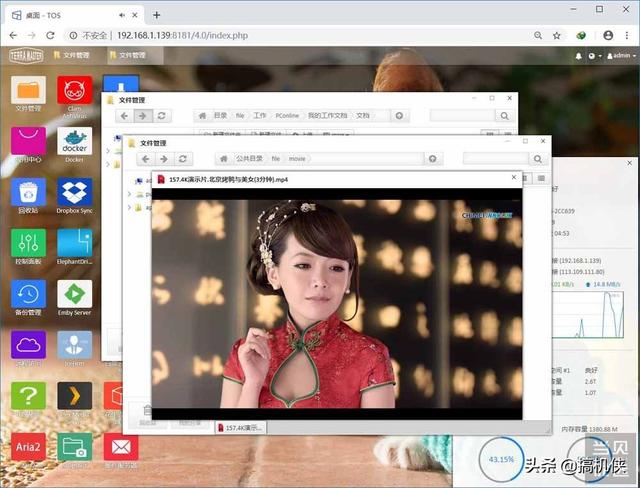640x488 pixels.
Task: Open the browser three-dot menu
Action: point(627,35)
